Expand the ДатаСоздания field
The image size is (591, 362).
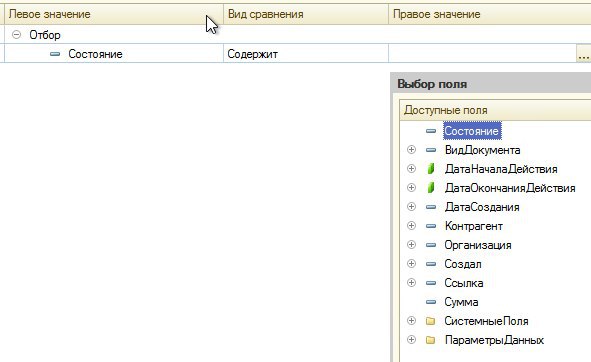point(411,207)
